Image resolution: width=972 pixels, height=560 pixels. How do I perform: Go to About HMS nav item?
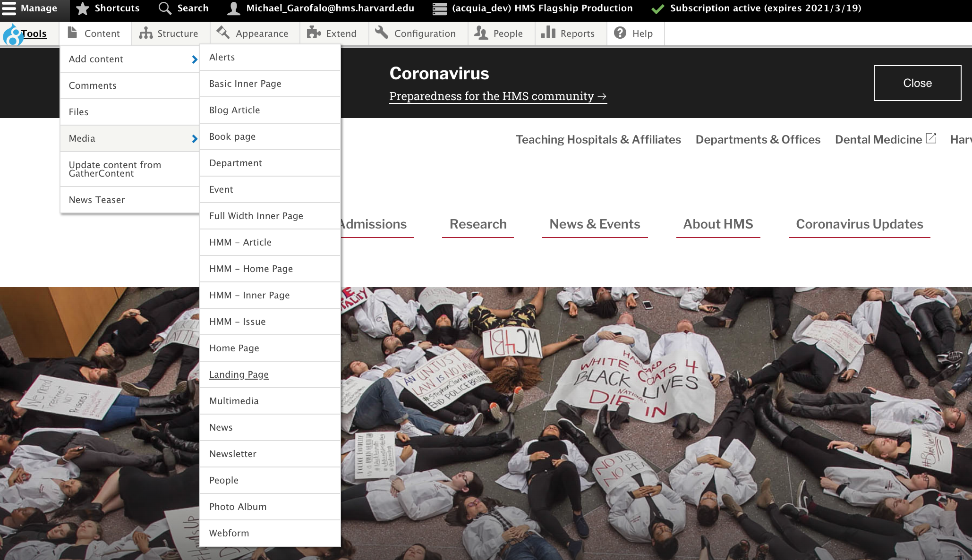(718, 224)
